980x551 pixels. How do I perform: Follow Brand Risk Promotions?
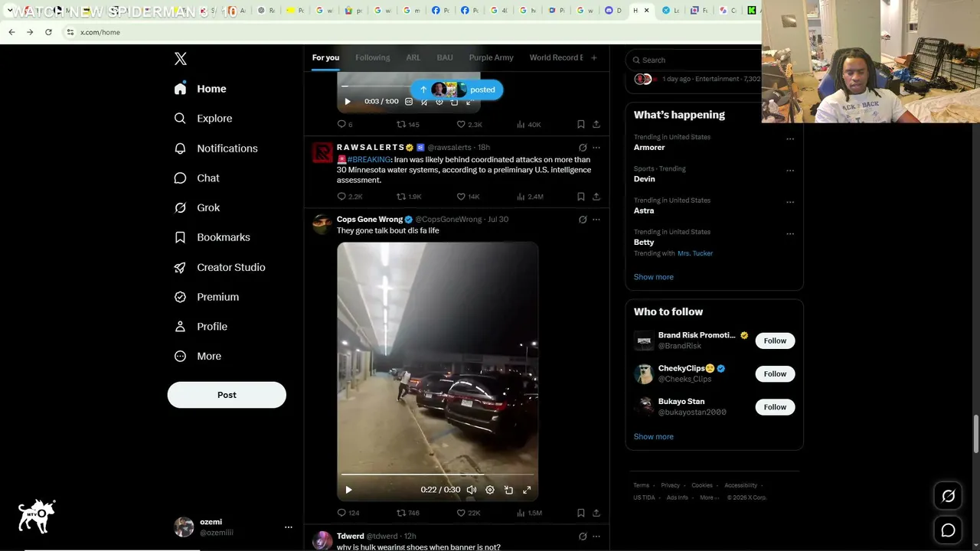tap(775, 341)
